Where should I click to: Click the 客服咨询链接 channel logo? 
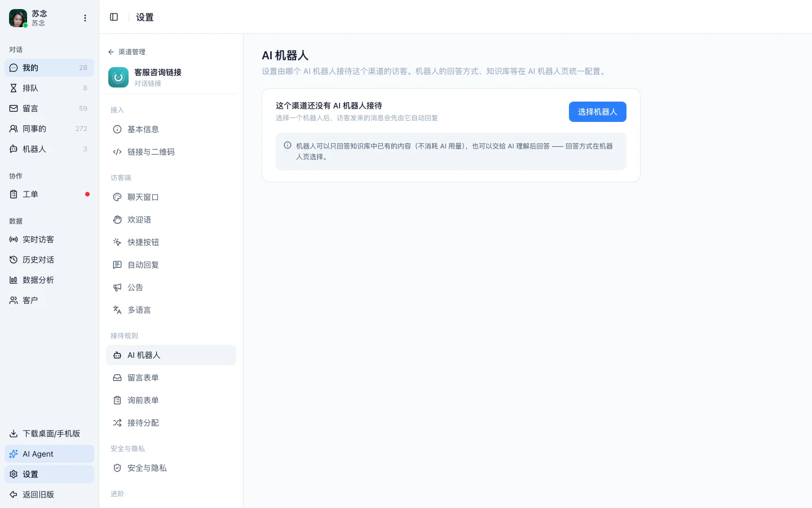118,77
